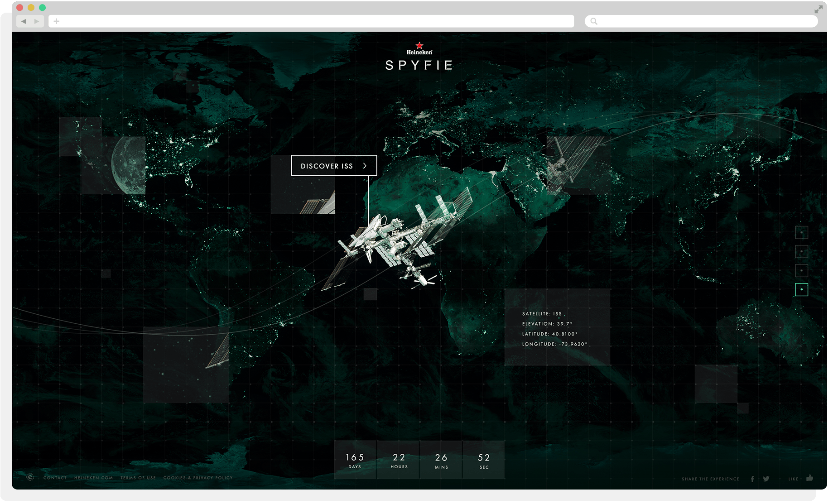This screenshot has width=838, height=504.
Task: Click the circular e-badge icon in the footer
Action: click(x=30, y=477)
